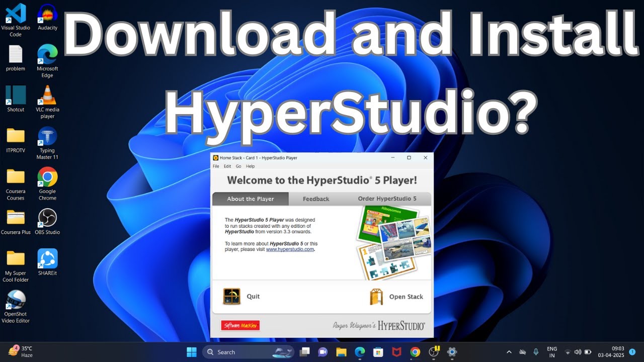Image resolution: width=644 pixels, height=362 pixels.
Task: Open McAfee from the taskbar
Action: click(396, 352)
